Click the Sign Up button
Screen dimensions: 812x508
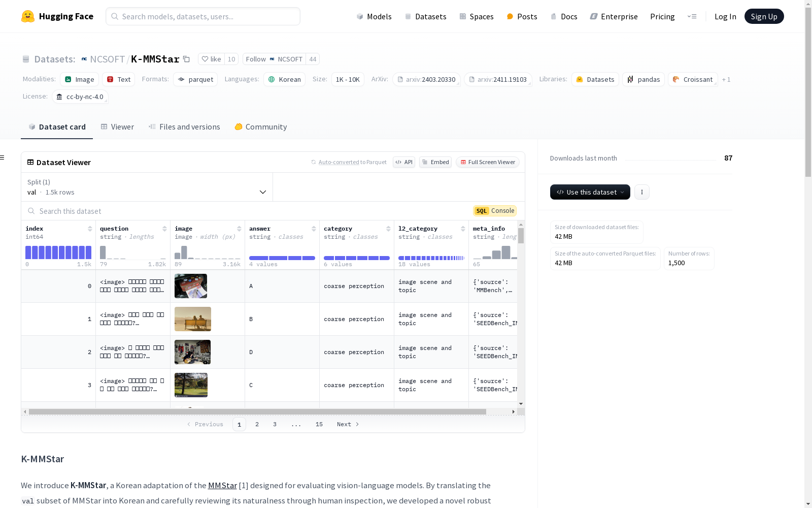click(x=764, y=16)
